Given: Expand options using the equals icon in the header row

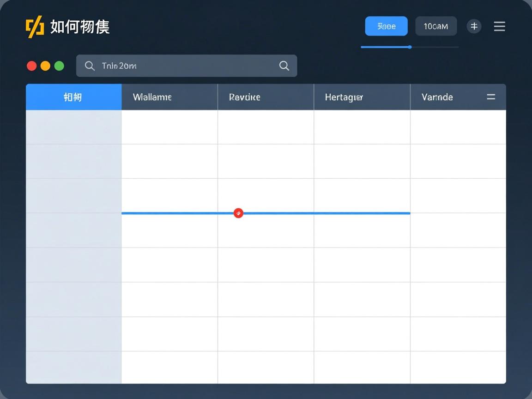Looking at the screenshot, I should [x=490, y=97].
